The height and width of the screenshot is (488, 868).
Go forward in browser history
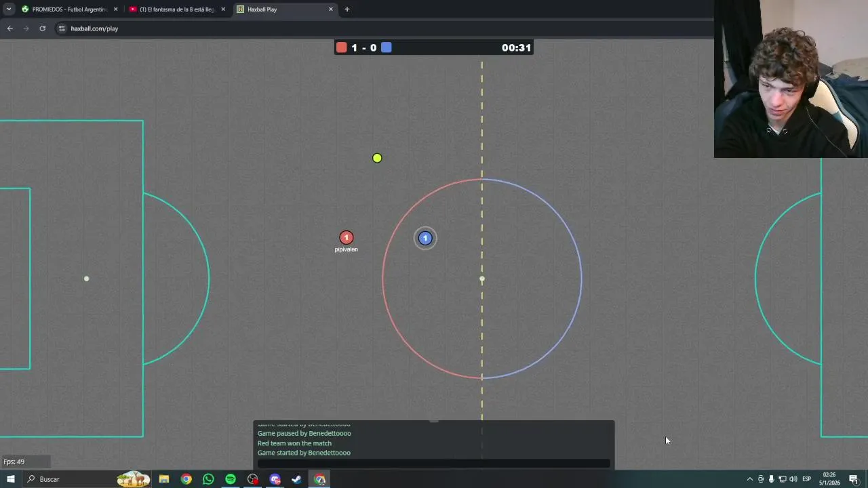[26, 28]
